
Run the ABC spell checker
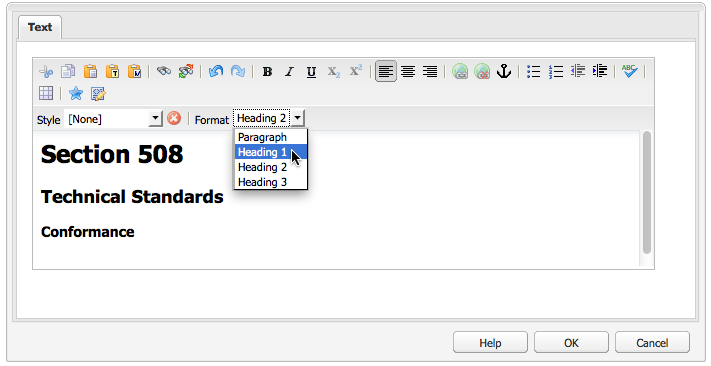pos(629,71)
